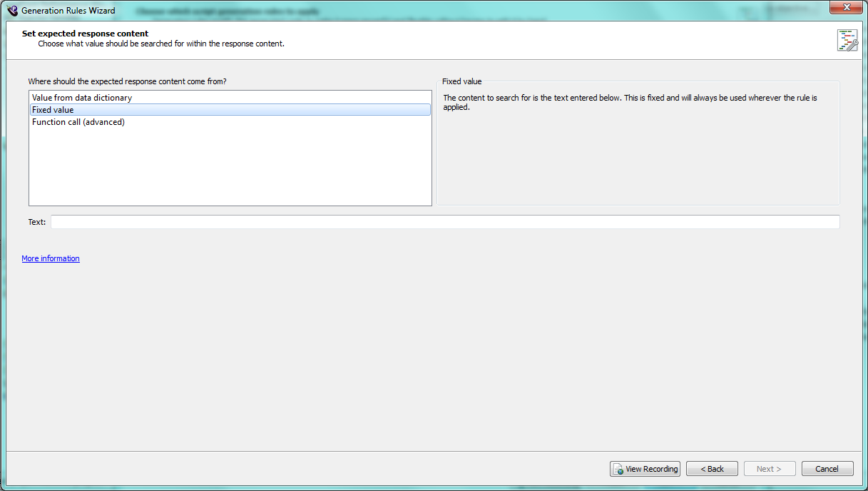The height and width of the screenshot is (491, 868).
Task: Click the 'Fixed value' group box title
Action: tap(461, 81)
